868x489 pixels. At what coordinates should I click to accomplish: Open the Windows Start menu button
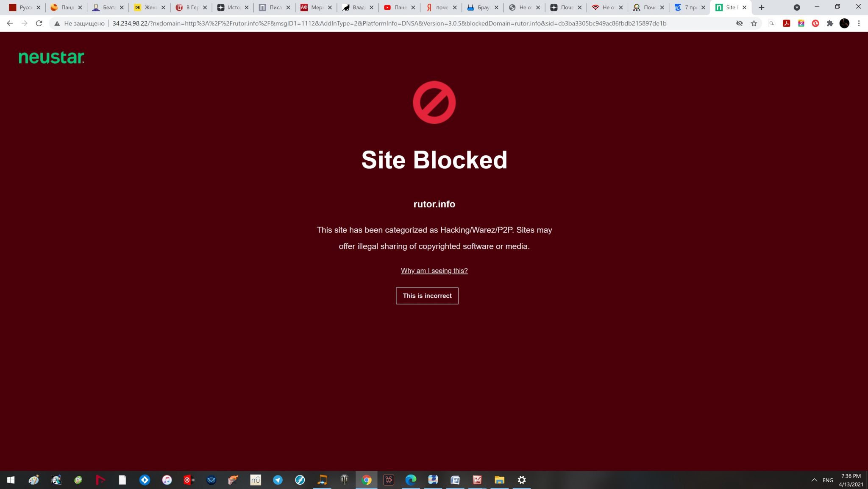tap(11, 480)
